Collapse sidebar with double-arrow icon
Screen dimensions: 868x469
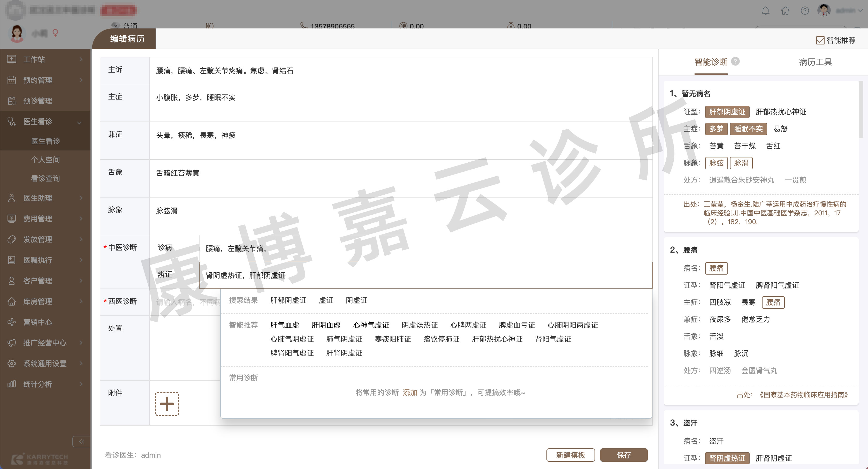click(81, 441)
